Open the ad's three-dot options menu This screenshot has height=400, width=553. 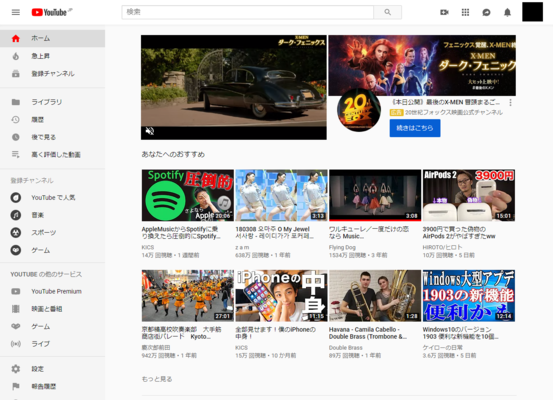510,103
